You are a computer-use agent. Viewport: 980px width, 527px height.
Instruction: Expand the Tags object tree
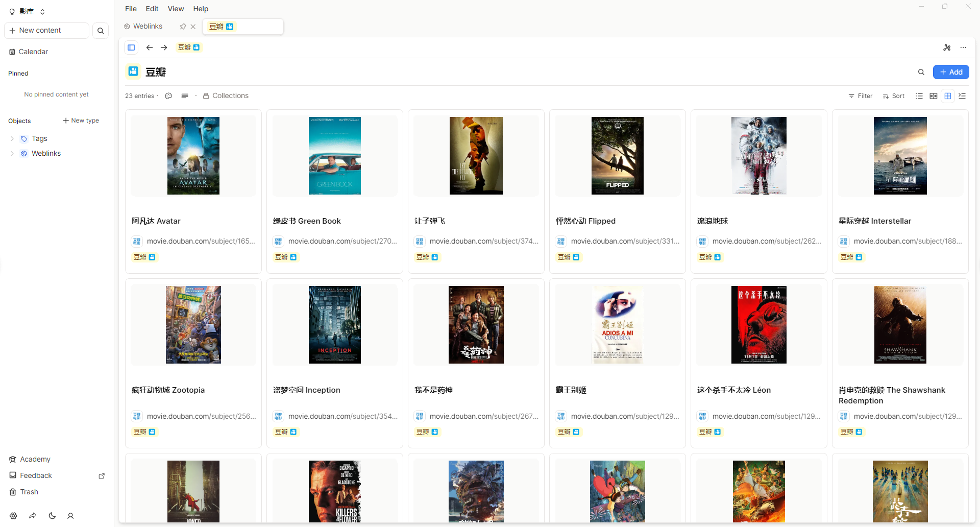tap(12, 138)
